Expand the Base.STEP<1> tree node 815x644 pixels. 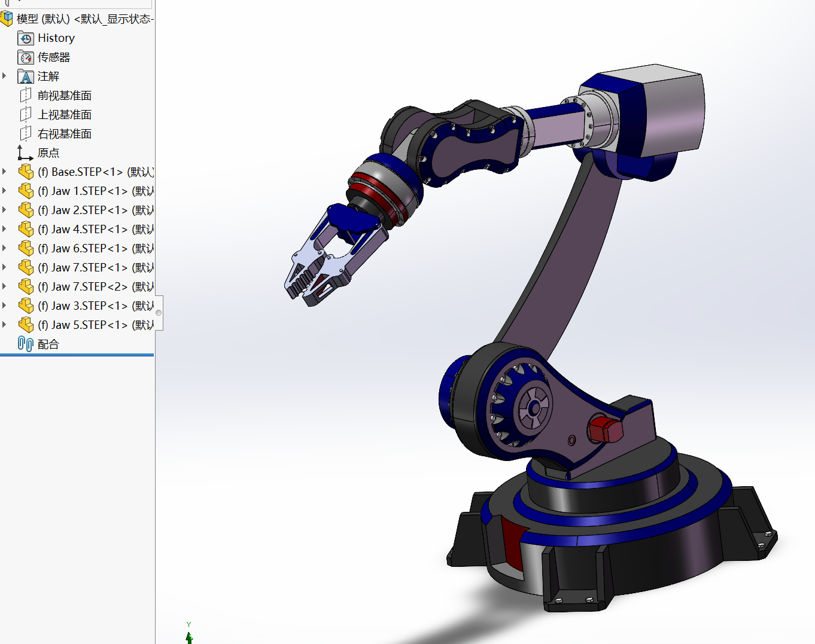coord(5,172)
